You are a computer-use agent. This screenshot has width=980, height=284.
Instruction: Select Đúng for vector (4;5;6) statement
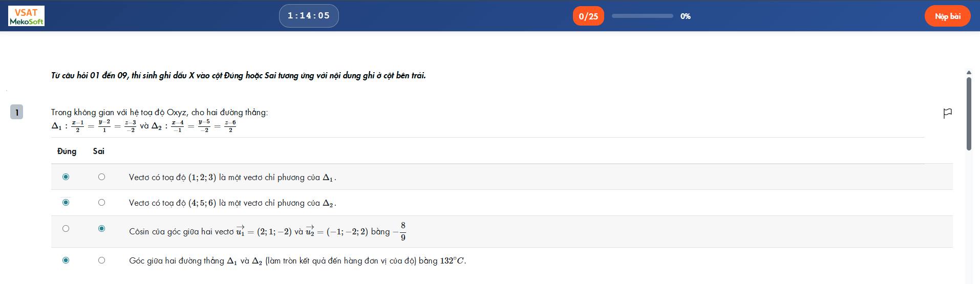pyautogui.click(x=66, y=203)
